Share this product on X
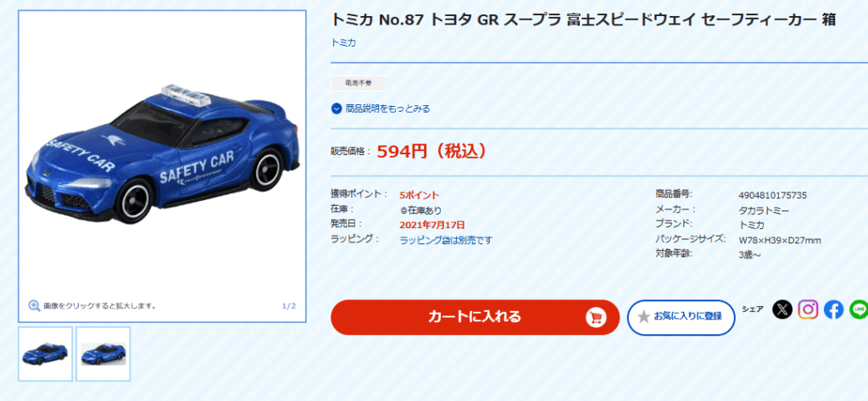 coord(782,309)
